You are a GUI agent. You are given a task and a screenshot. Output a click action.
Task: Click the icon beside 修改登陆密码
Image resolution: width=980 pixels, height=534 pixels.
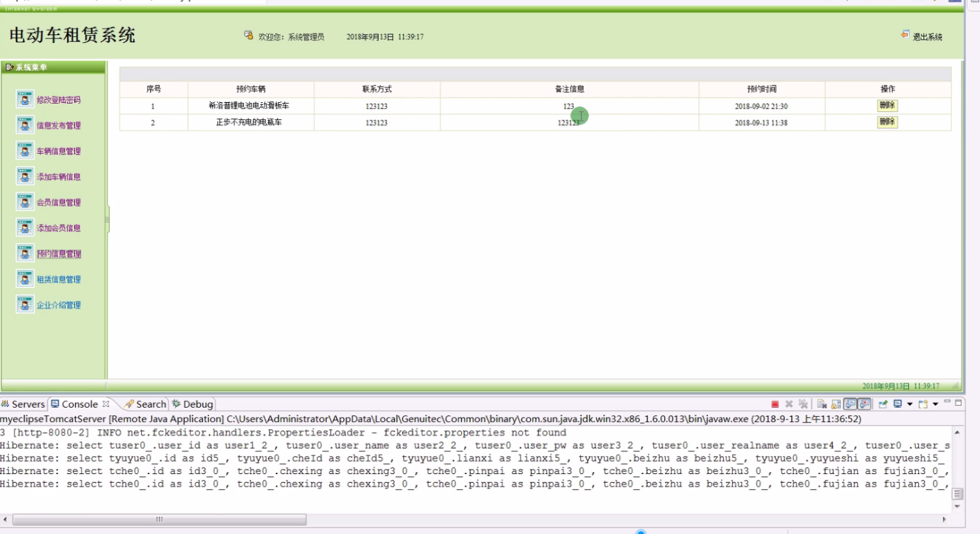pyautogui.click(x=25, y=99)
